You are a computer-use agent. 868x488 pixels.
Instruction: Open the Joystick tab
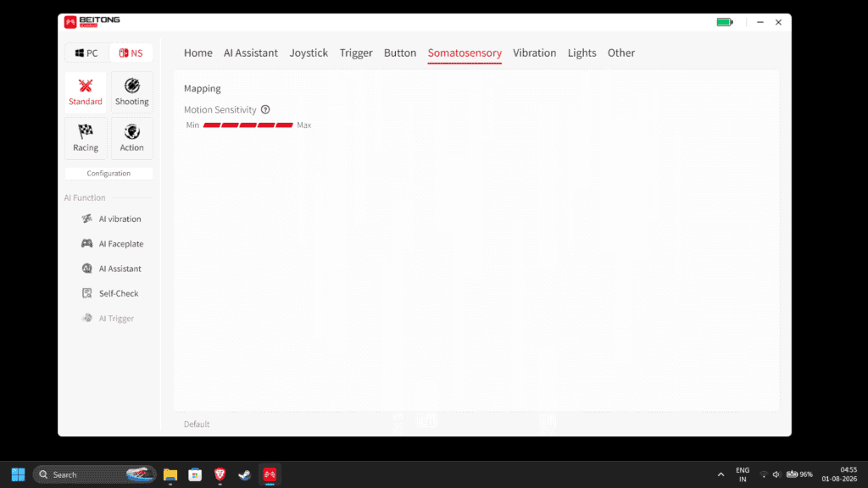pyautogui.click(x=309, y=53)
